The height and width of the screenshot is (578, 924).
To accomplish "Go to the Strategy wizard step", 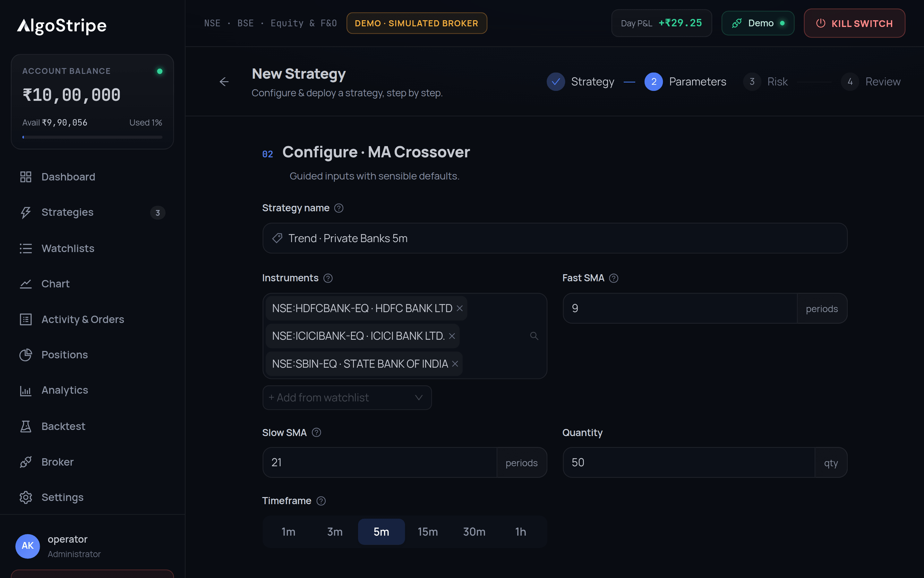I will tap(580, 82).
